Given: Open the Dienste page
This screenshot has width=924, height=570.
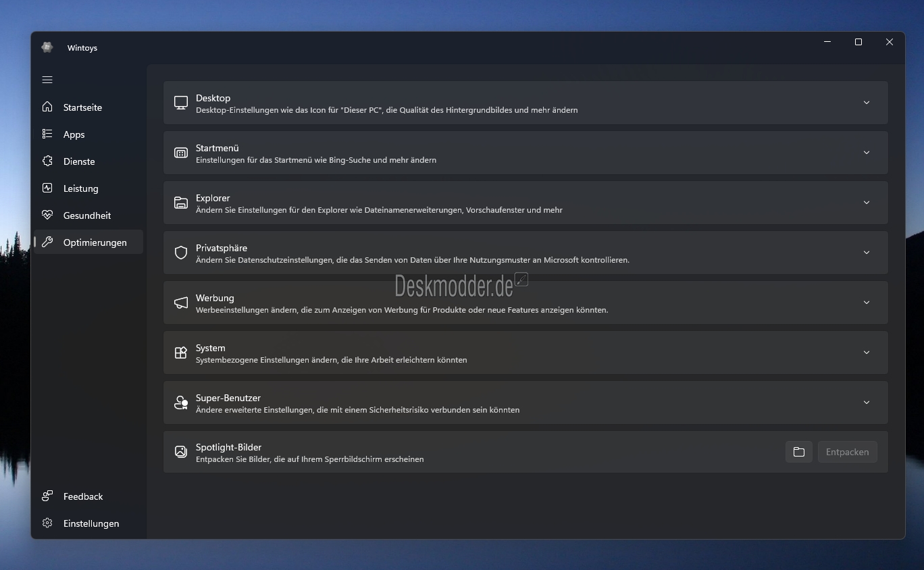Looking at the screenshot, I should click(88, 161).
